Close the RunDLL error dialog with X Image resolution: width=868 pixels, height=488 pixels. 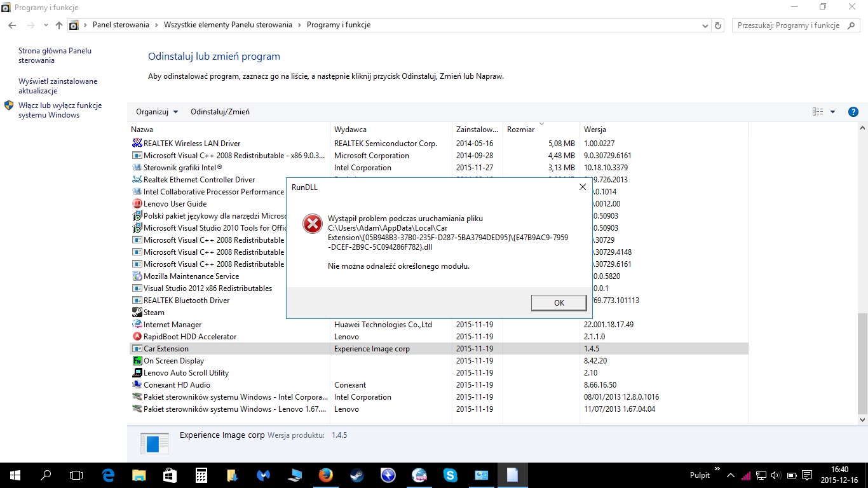583,187
